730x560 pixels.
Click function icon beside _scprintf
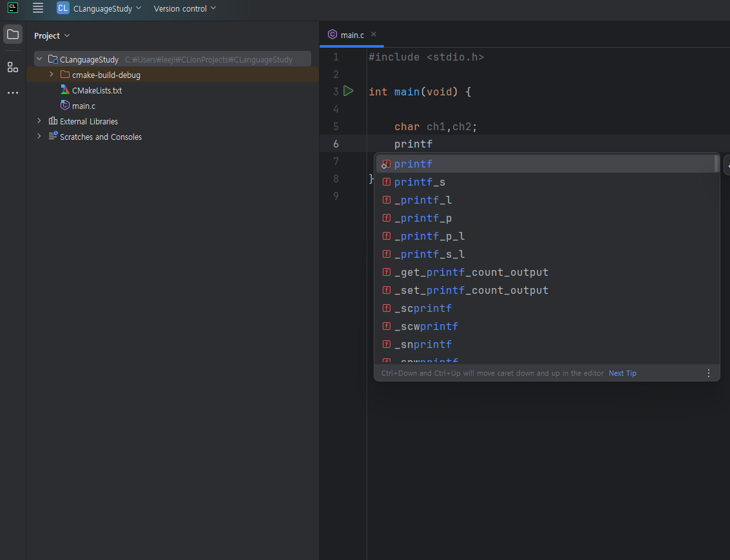click(x=387, y=307)
